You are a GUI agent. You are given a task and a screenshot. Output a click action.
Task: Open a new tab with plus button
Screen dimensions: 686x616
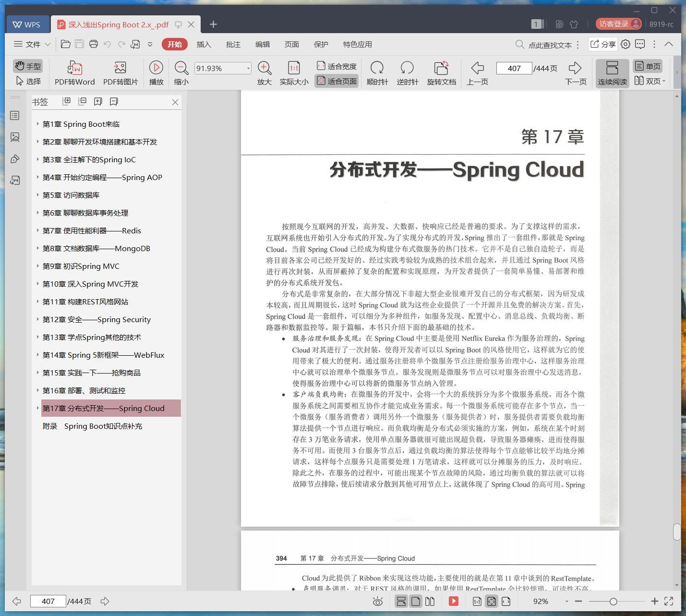pos(213,24)
